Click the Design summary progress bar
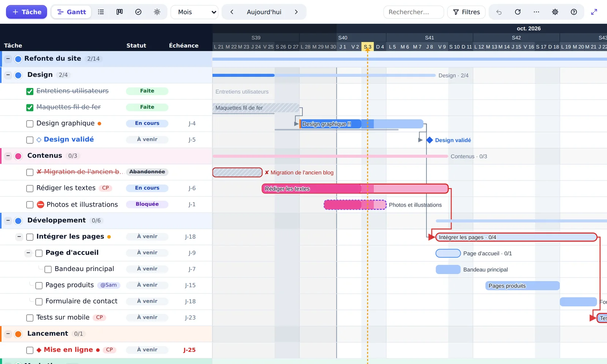This screenshot has width=607, height=364. pyautogui.click(x=324, y=75)
